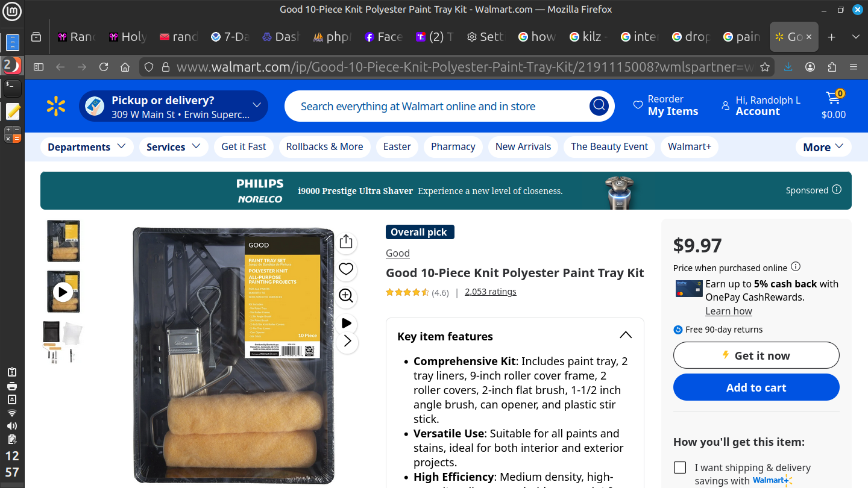Viewport: 868px width, 488px height.
Task: Click the Walmart spark logo
Action: pos(56,106)
